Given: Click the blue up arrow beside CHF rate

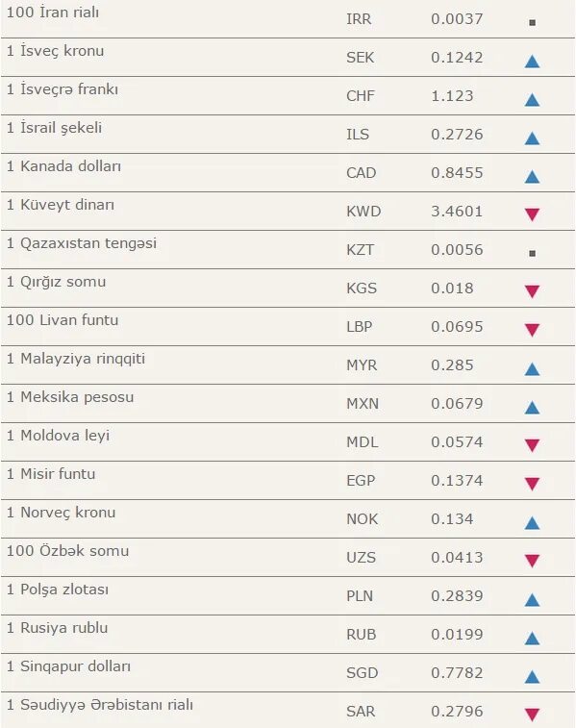Looking at the screenshot, I should [532, 100].
